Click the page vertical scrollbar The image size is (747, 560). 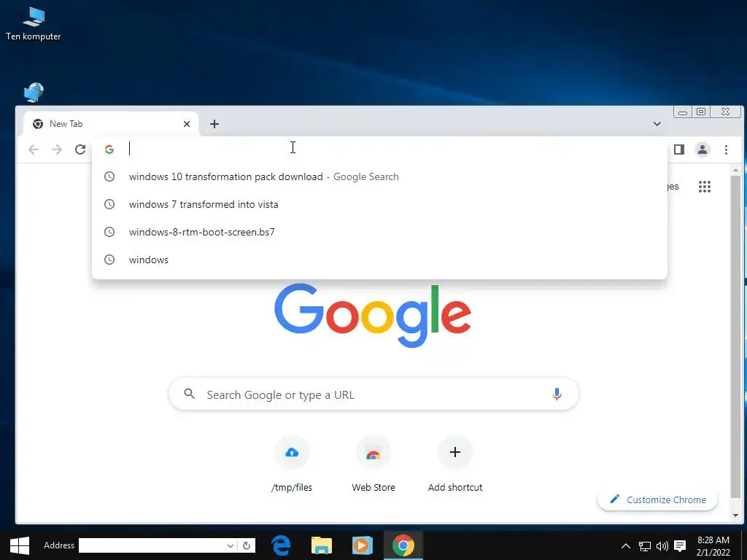click(x=735, y=335)
